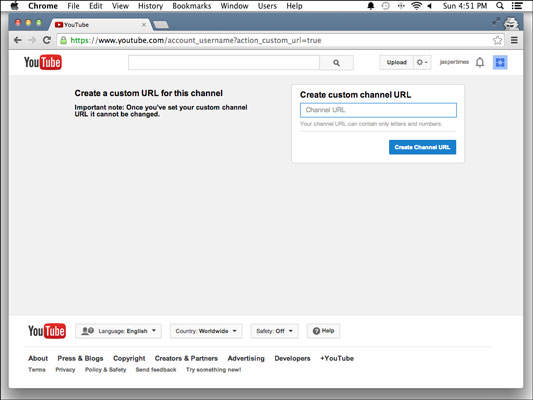Click the menu bar notification bell icon
The height and width of the screenshot is (400, 533).
click(x=371, y=6)
